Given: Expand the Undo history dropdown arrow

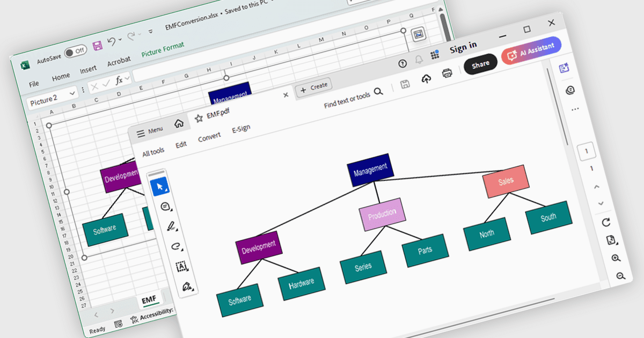Looking at the screenshot, I should click(120, 39).
